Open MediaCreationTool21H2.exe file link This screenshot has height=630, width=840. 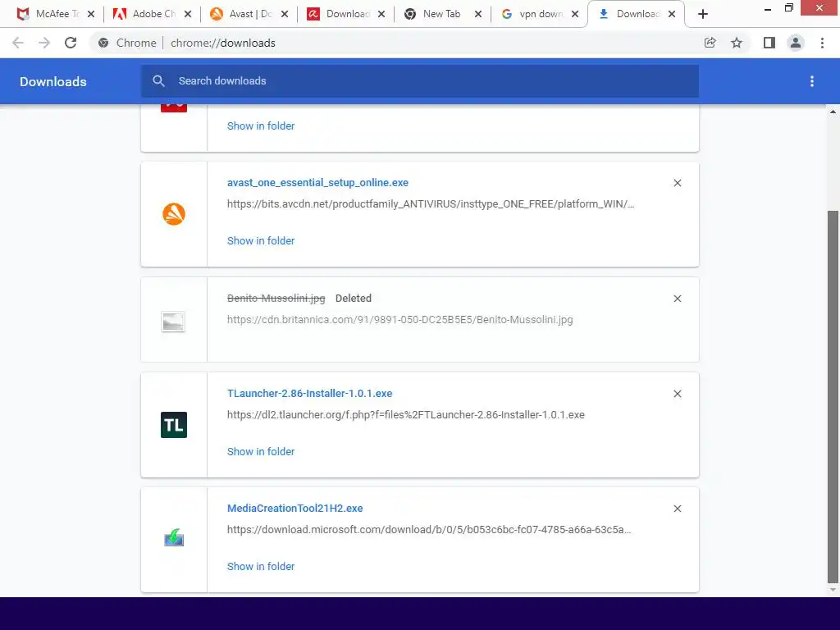295,509
